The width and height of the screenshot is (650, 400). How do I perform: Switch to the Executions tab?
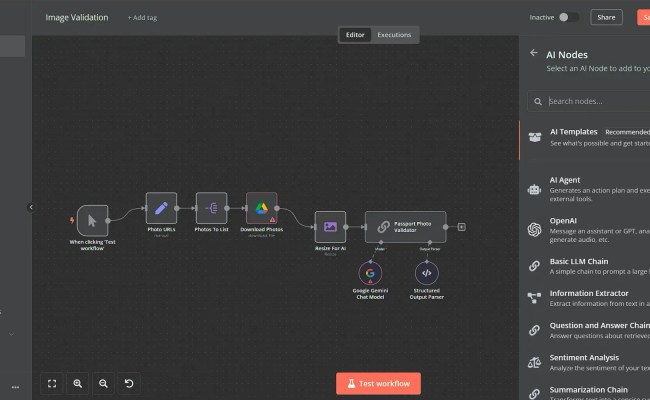click(x=394, y=35)
